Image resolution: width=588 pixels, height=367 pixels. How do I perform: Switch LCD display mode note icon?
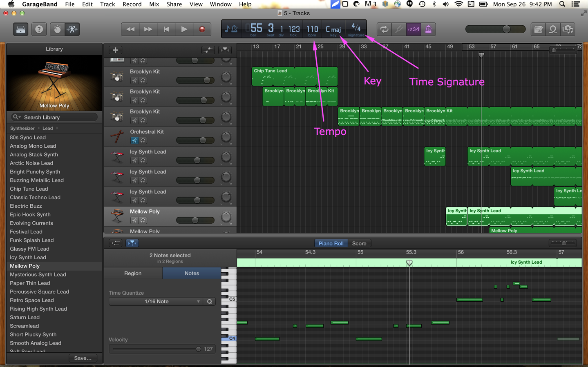(x=231, y=29)
